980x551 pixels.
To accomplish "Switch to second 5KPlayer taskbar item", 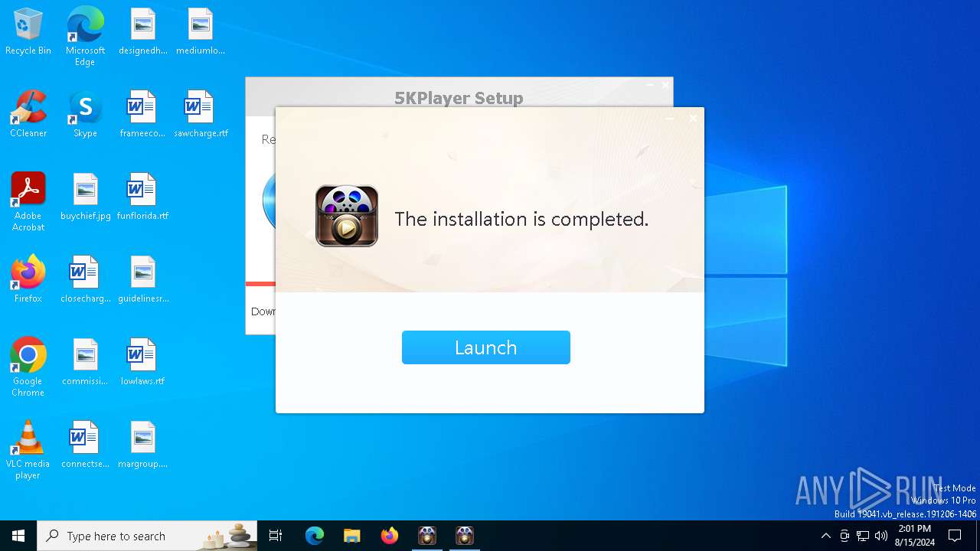I will 465,536.
